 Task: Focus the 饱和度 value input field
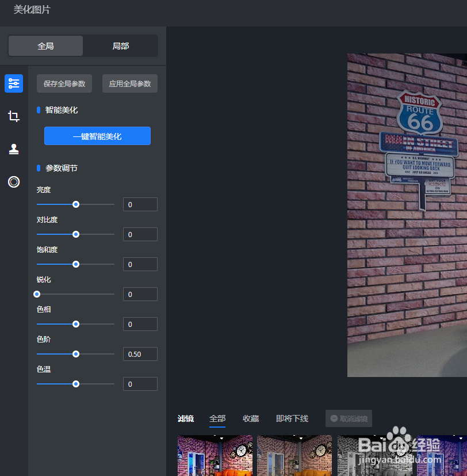(x=140, y=264)
